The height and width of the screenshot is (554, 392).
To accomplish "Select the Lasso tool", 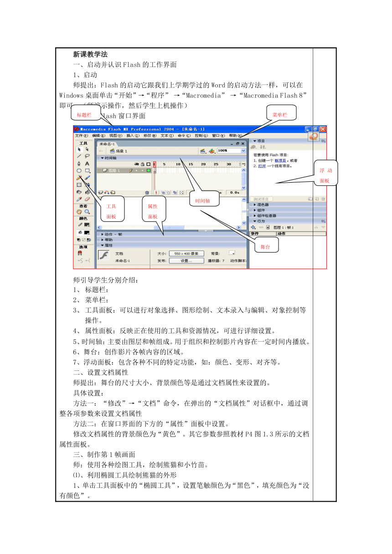I will [x=87, y=156].
